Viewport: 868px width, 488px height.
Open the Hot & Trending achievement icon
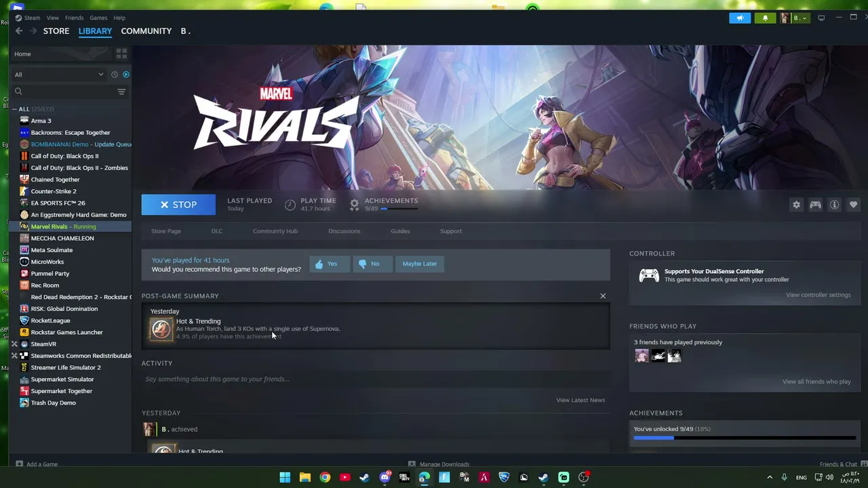coord(161,329)
